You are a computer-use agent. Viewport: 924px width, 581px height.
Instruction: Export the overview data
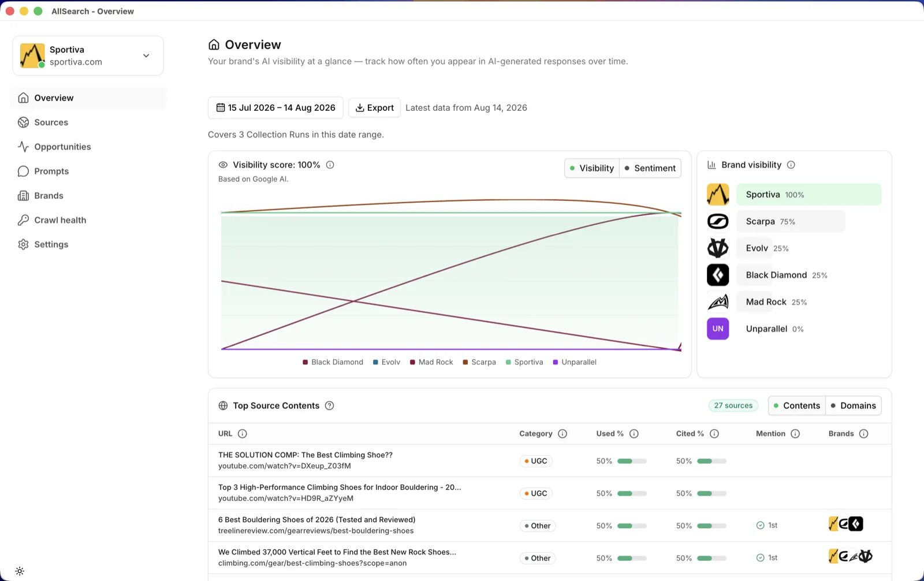(374, 107)
